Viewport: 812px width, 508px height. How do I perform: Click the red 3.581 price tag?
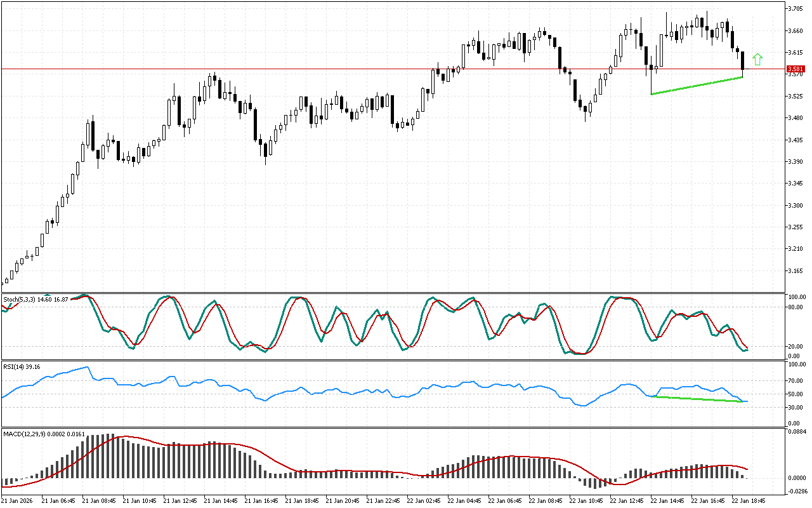point(796,69)
